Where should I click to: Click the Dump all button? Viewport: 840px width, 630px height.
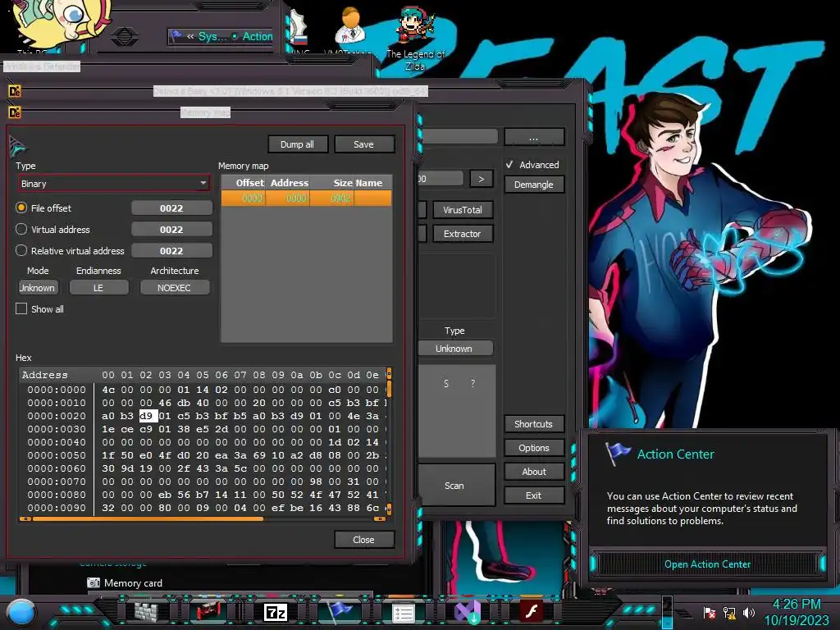tap(297, 144)
